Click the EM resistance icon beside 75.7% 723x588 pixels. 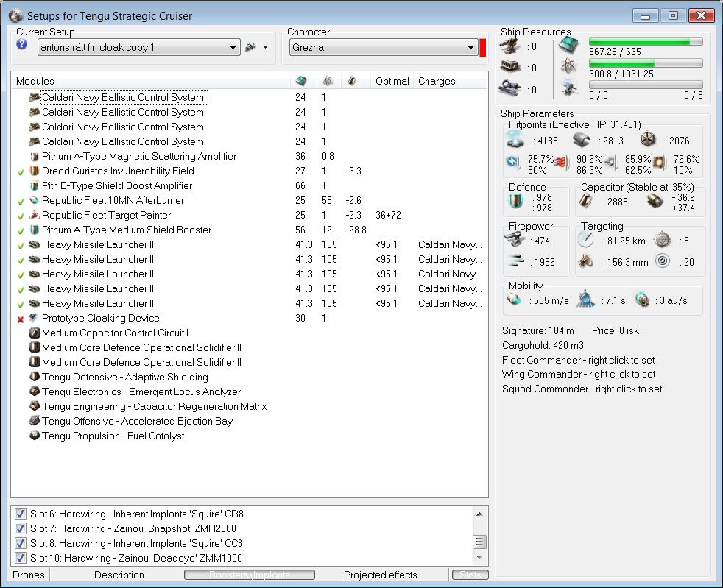pos(513,162)
